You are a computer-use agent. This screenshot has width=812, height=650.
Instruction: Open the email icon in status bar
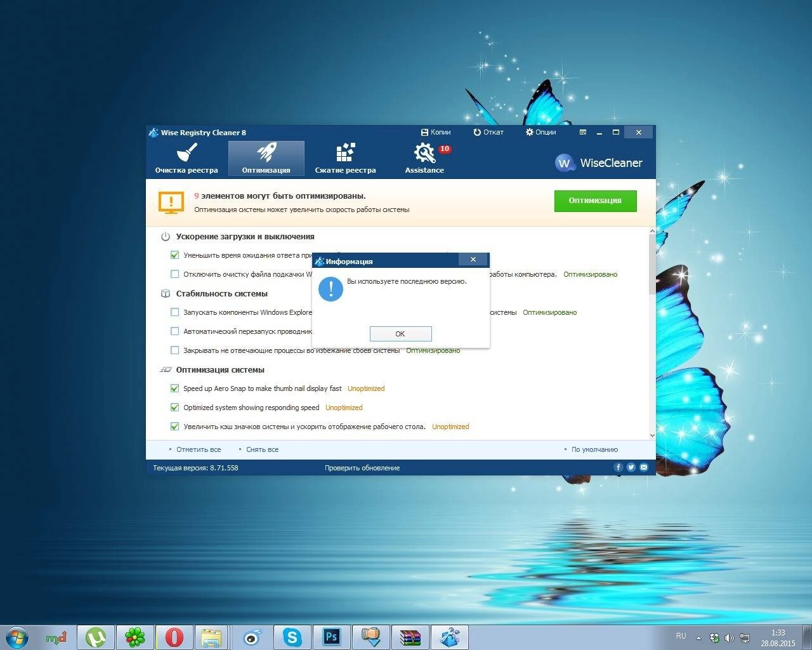pyautogui.click(x=644, y=467)
